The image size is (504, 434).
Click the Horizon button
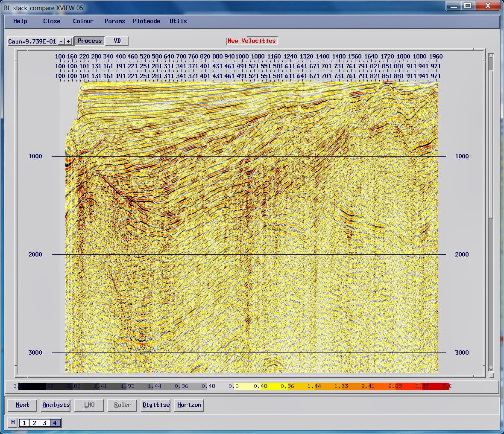click(x=189, y=405)
